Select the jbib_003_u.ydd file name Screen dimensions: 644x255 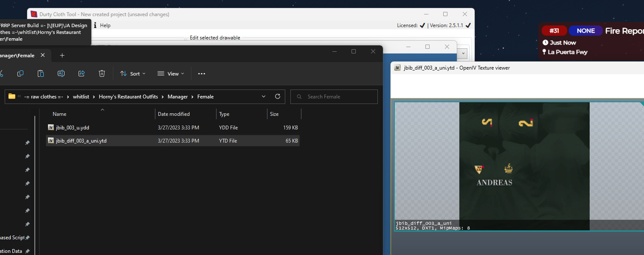pyautogui.click(x=72, y=127)
